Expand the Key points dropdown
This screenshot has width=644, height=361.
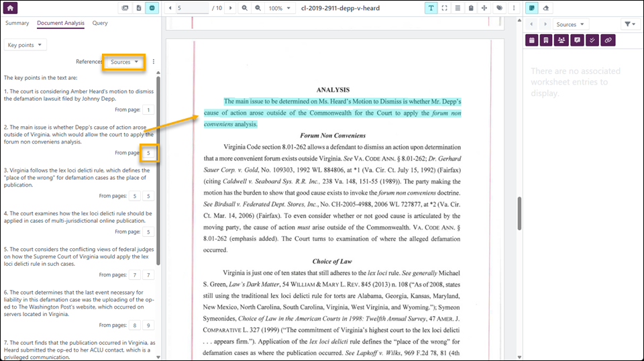click(25, 45)
